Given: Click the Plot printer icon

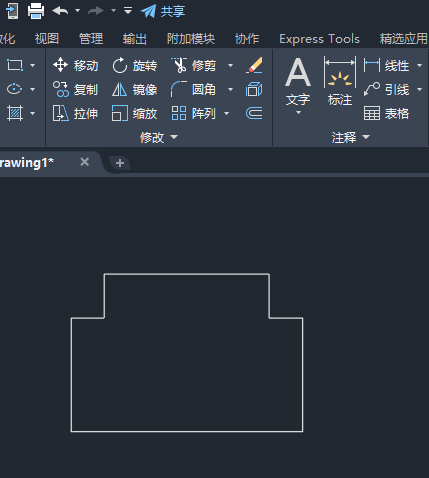Looking at the screenshot, I should click(36, 11).
